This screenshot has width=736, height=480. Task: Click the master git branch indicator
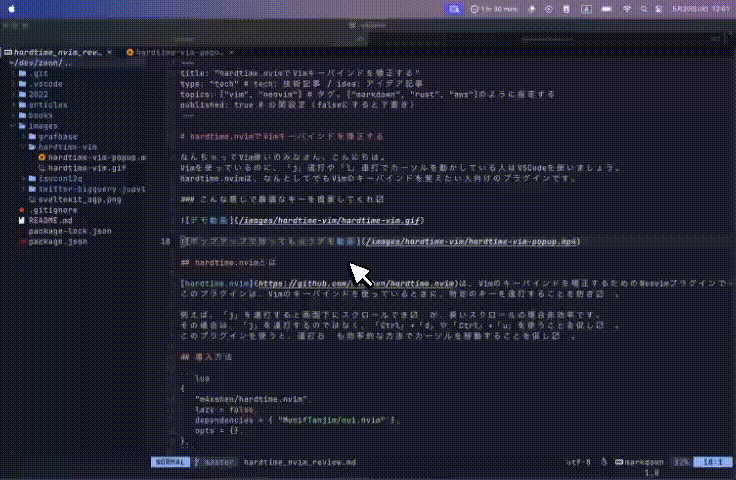215,462
